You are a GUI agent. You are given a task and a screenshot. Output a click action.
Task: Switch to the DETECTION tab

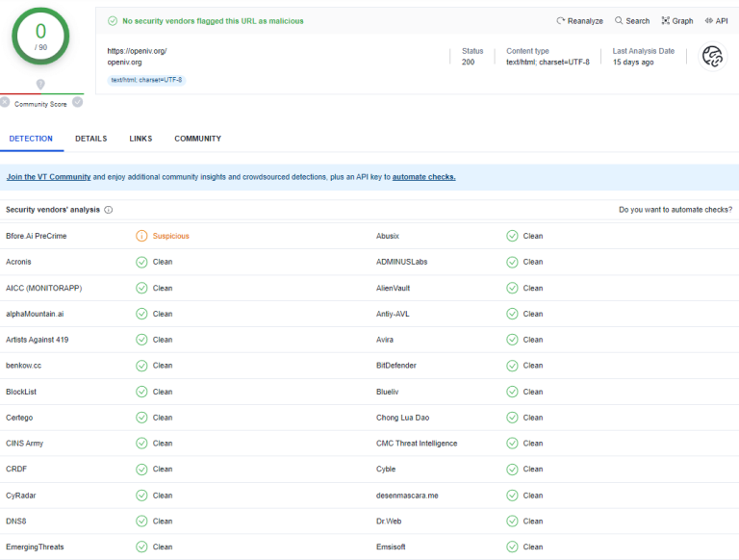click(31, 139)
